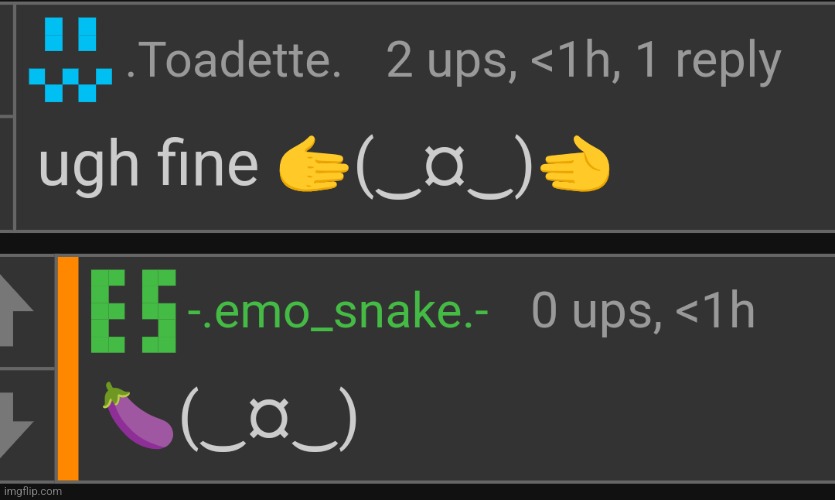Click the hand emoji after "ugh fine"
This screenshot has width=835, height=500.
(314, 166)
